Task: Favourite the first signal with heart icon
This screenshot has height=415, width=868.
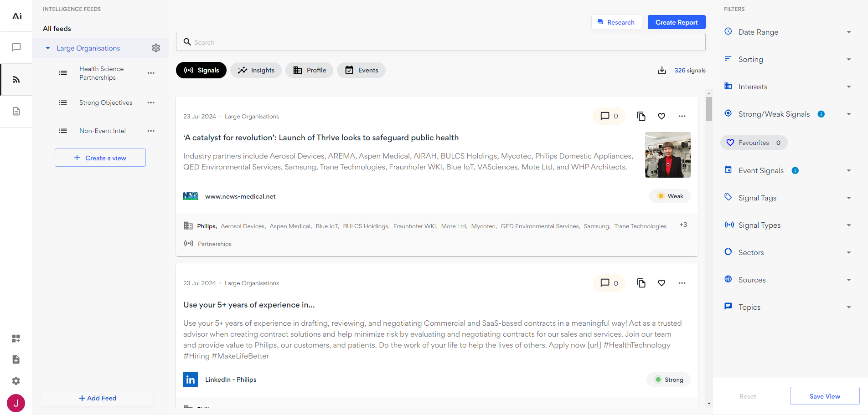Action: [661, 116]
